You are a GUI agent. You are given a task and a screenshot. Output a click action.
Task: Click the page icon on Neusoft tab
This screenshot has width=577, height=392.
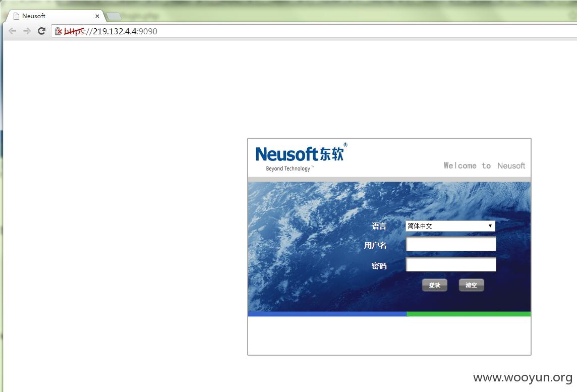[16, 16]
